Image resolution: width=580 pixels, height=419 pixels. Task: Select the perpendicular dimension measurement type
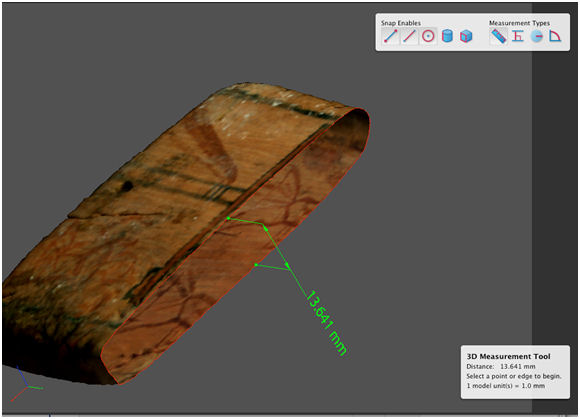518,36
